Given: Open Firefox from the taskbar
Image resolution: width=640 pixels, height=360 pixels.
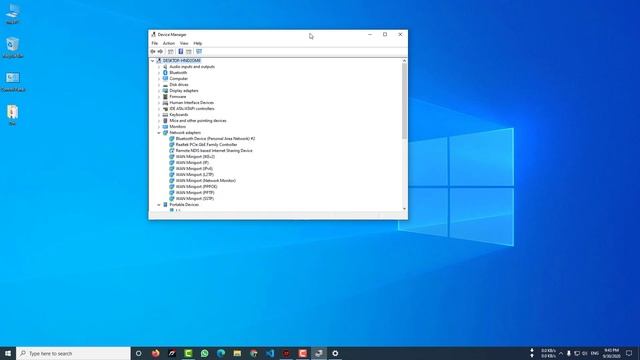Looking at the screenshot, I should [156, 353].
